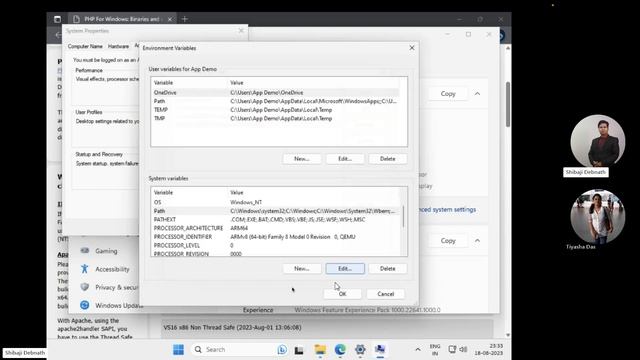Open Microsoft Edge from the taskbar
The width and height of the screenshot is (640, 360).
(340, 349)
